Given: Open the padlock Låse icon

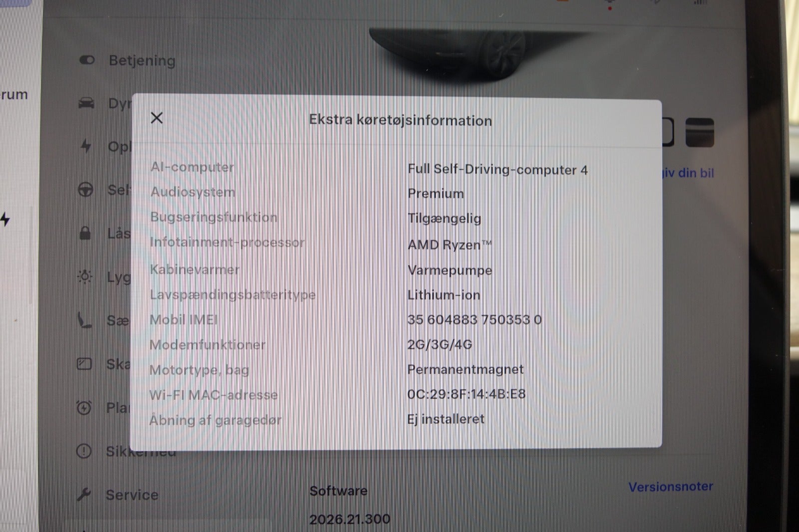Looking at the screenshot, I should 85,233.
